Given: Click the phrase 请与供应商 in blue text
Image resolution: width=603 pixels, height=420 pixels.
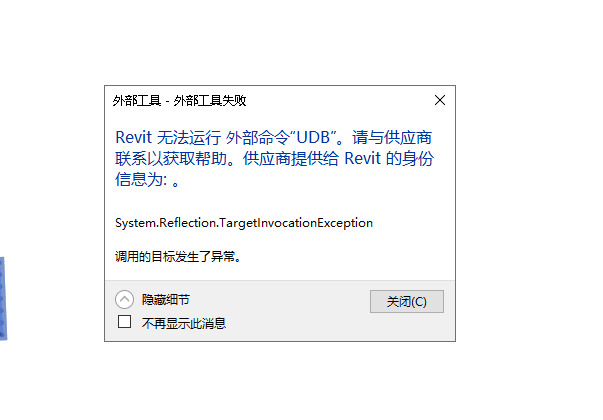Looking at the screenshot, I should click(x=392, y=138).
